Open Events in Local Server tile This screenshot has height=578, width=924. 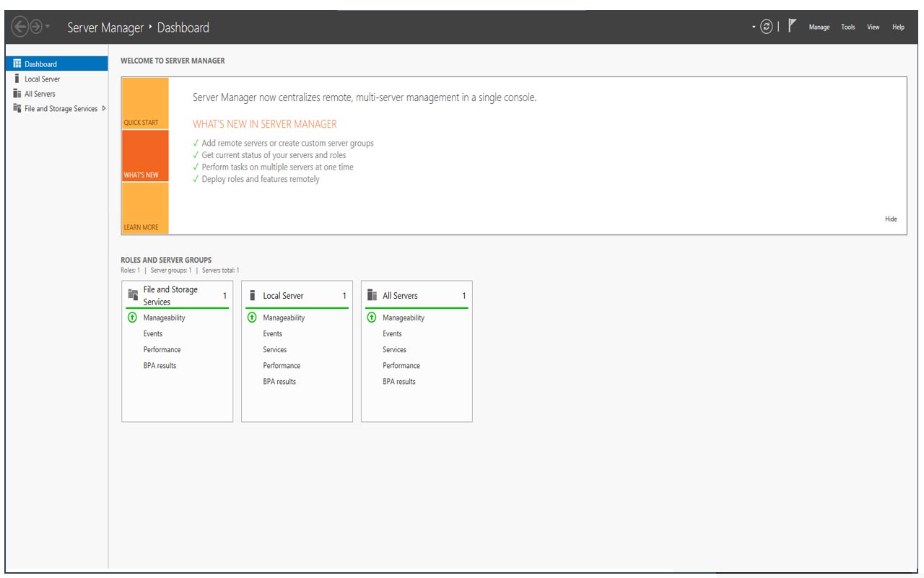click(x=272, y=333)
